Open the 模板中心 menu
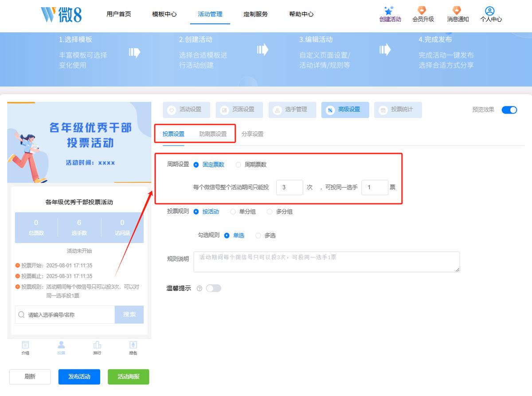532x396 pixels. (x=164, y=14)
